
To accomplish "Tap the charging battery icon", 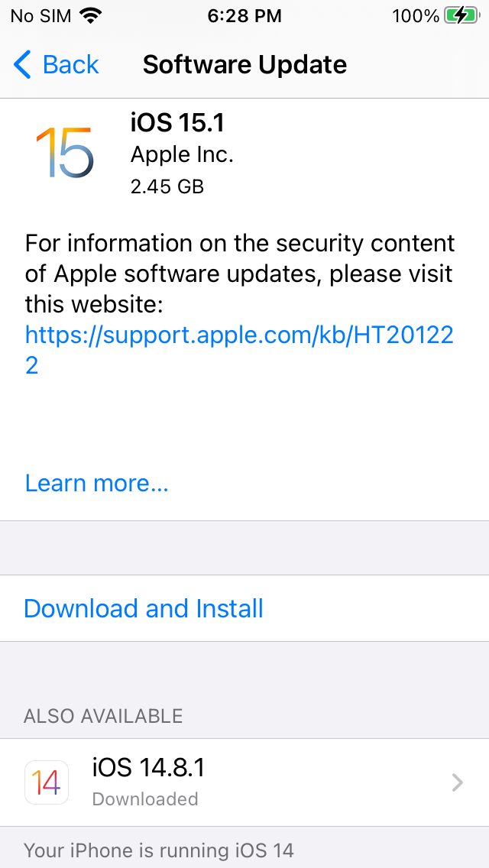I will 462,16.
